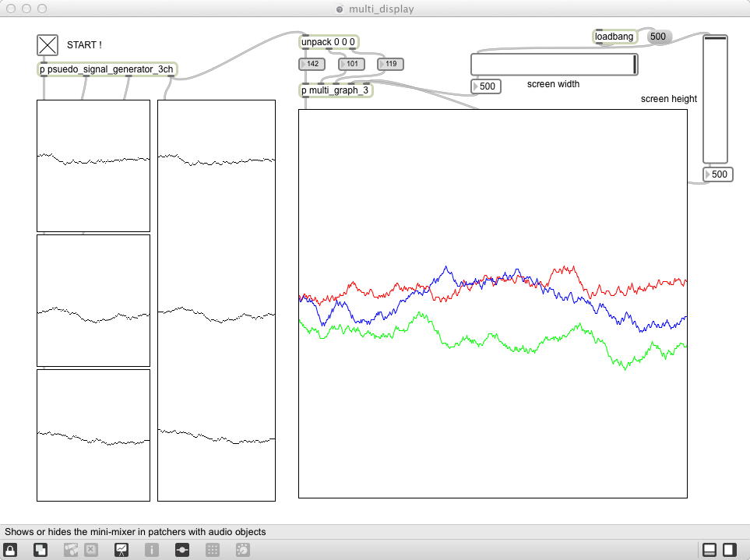The width and height of the screenshot is (750, 560).
Task: Click the loadbang object
Action: click(x=614, y=37)
